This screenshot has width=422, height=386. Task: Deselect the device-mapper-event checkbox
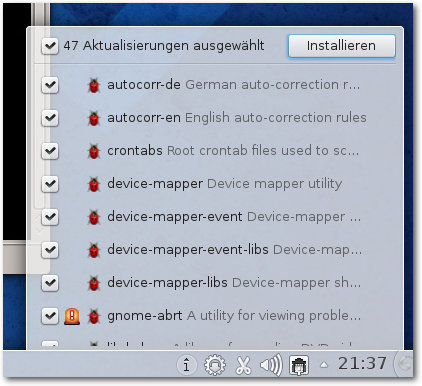(50, 217)
